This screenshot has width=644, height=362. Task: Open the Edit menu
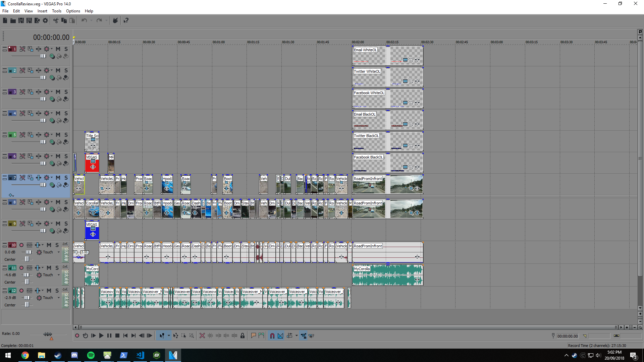(16, 11)
